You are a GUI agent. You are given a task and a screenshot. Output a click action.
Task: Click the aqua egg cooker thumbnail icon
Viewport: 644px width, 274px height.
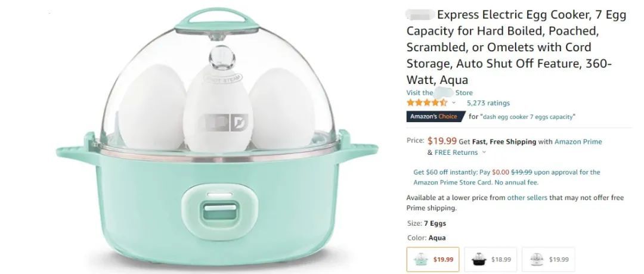(420, 259)
